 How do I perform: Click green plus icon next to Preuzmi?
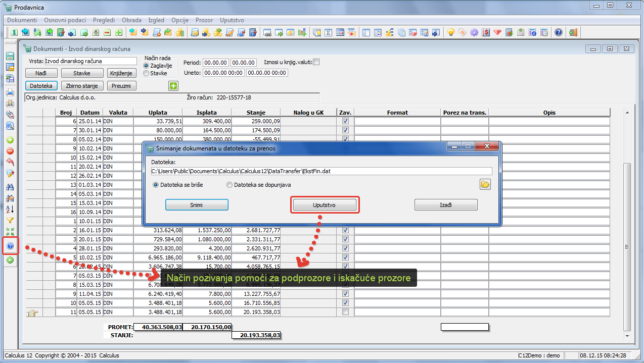click(x=173, y=86)
